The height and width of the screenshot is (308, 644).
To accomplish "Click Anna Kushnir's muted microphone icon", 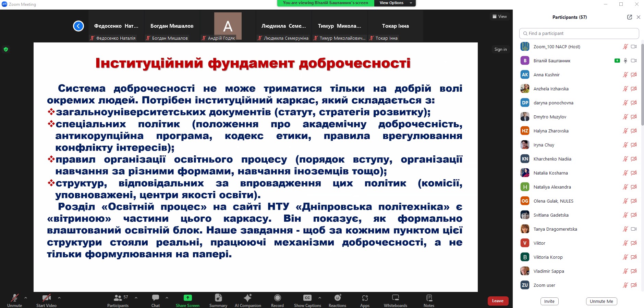I will pos(625,75).
